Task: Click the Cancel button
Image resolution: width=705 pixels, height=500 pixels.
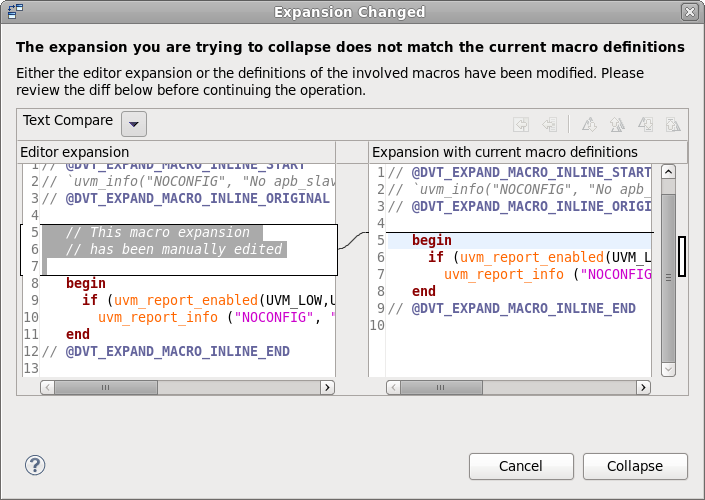Action: [x=521, y=466]
